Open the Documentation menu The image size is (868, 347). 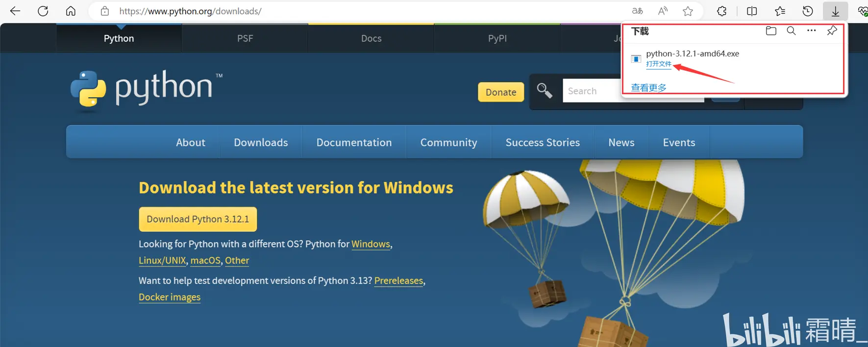(354, 142)
